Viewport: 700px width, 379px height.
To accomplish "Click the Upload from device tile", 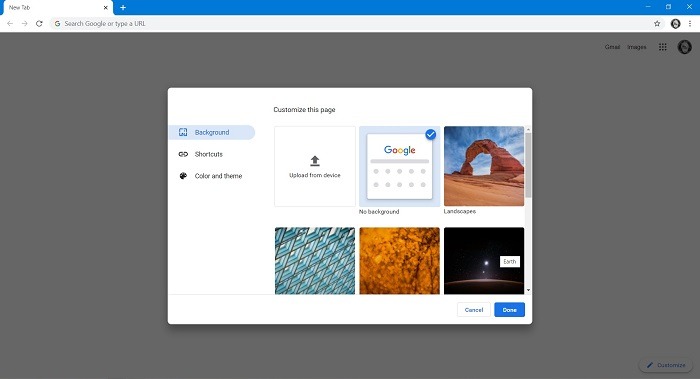I will (x=315, y=166).
